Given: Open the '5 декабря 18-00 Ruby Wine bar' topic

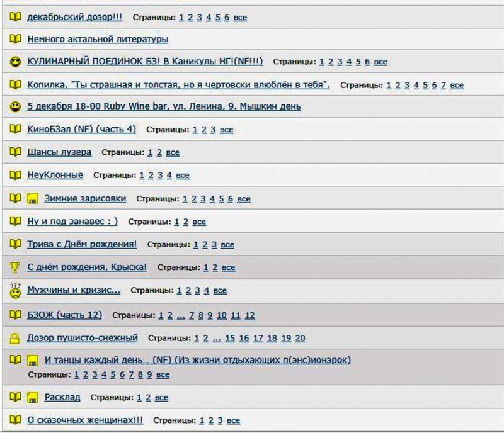Looking at the screenshot, I should [x=164, y=106].
